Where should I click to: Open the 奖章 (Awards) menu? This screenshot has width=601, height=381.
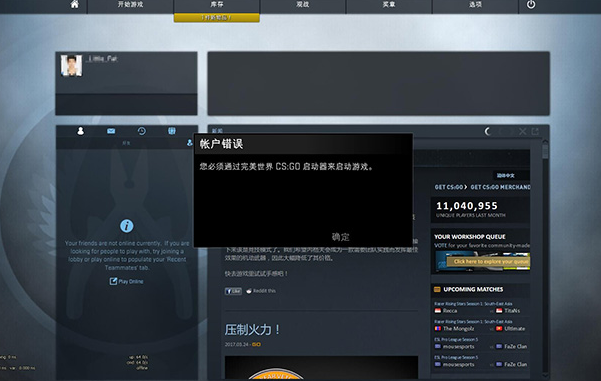(389, 5)
